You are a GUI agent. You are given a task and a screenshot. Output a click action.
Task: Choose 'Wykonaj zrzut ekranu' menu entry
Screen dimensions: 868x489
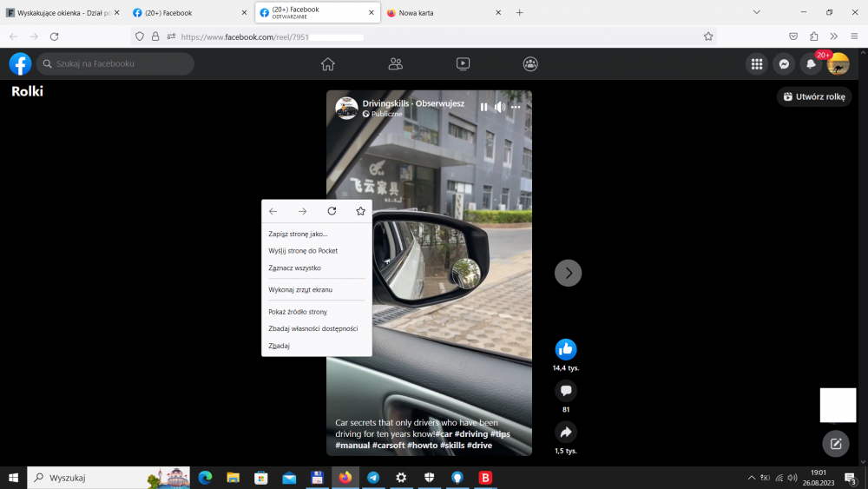click(300, 289)
